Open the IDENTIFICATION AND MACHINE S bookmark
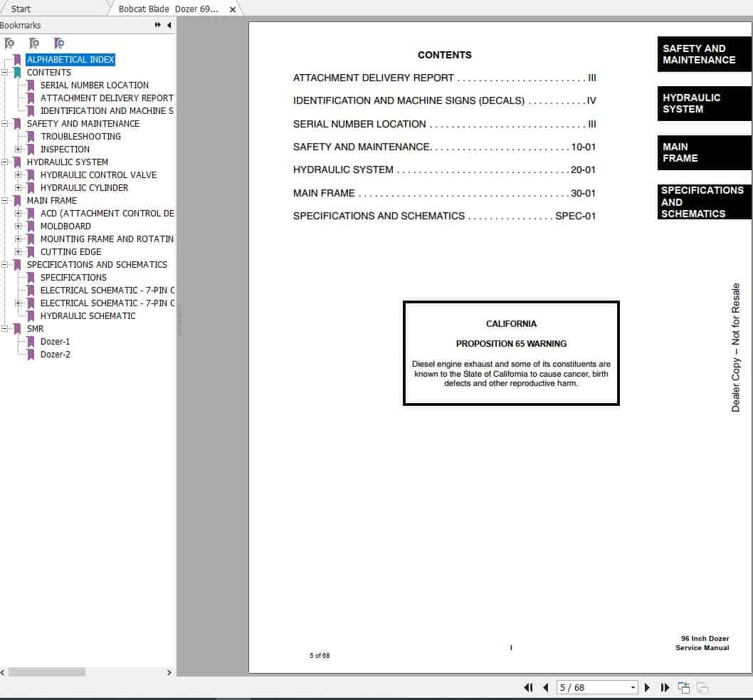Screen dimensions: 753x700 click(x=107, y=111)
